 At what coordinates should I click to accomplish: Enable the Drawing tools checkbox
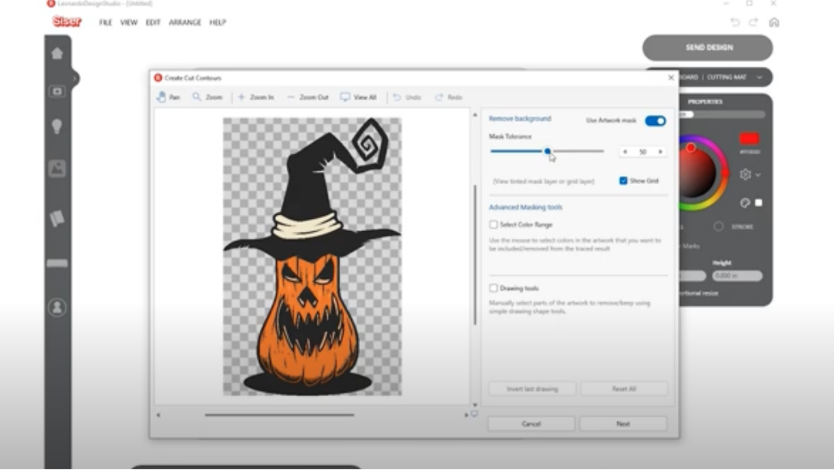(x=494, y=288)
